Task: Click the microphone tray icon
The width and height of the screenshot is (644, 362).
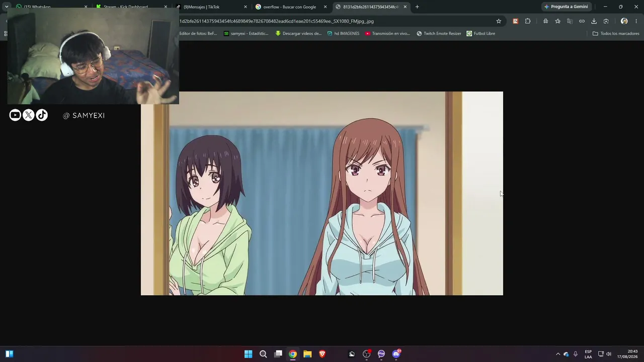Action: click(575, 354)
